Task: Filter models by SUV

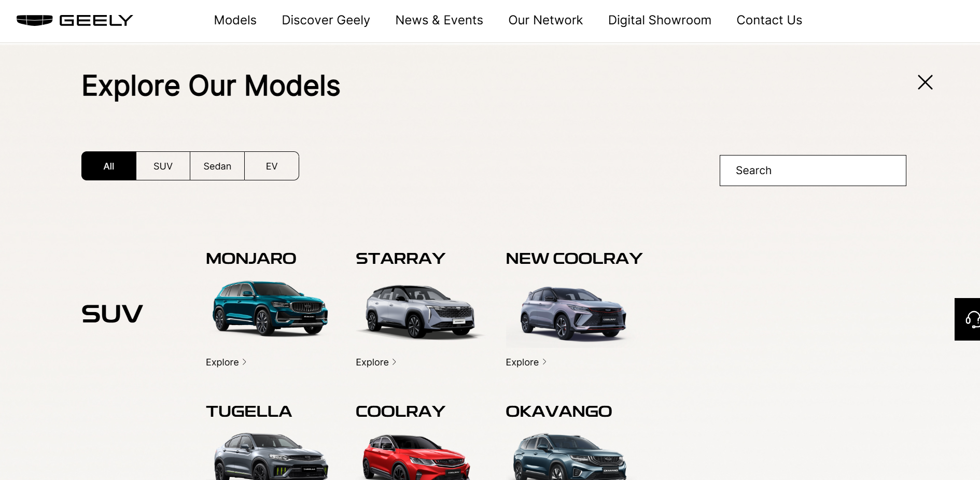Action: click(x=163, y=166)
